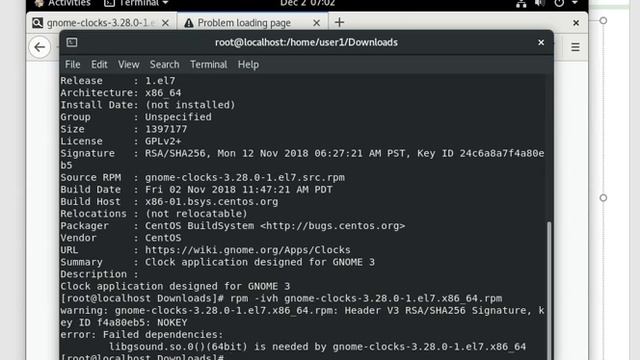
Task: Click the Architecture value x86_64
Action: click(163, 93)
